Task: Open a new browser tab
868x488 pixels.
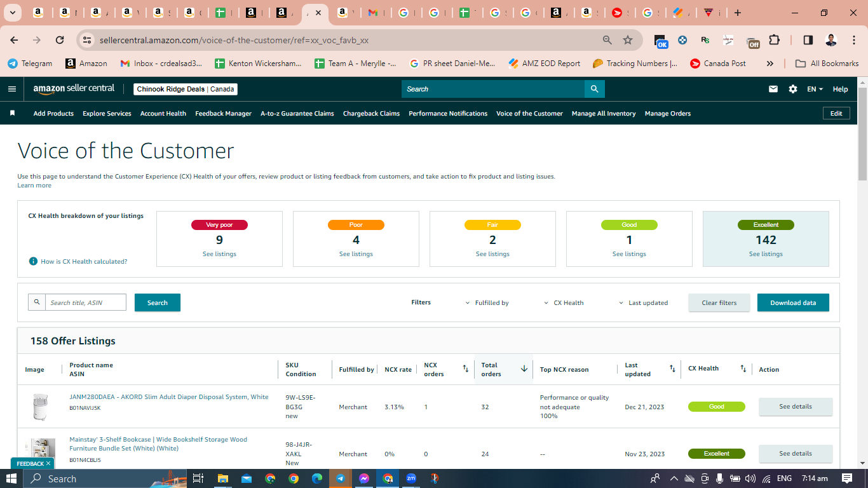Action: [x=737, y=13]
